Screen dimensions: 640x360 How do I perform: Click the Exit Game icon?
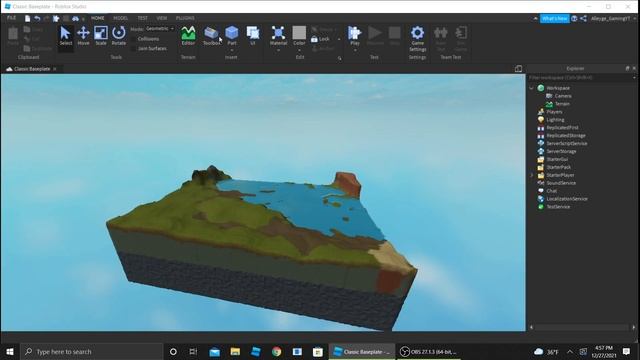pyautogui.click(x=461, y=33)
